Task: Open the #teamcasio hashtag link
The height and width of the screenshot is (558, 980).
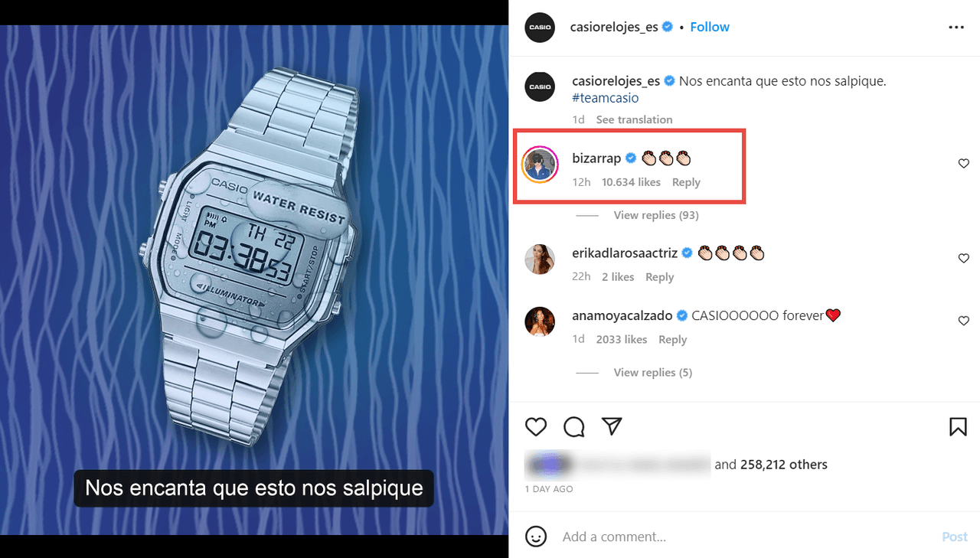Action: (605, 98)
